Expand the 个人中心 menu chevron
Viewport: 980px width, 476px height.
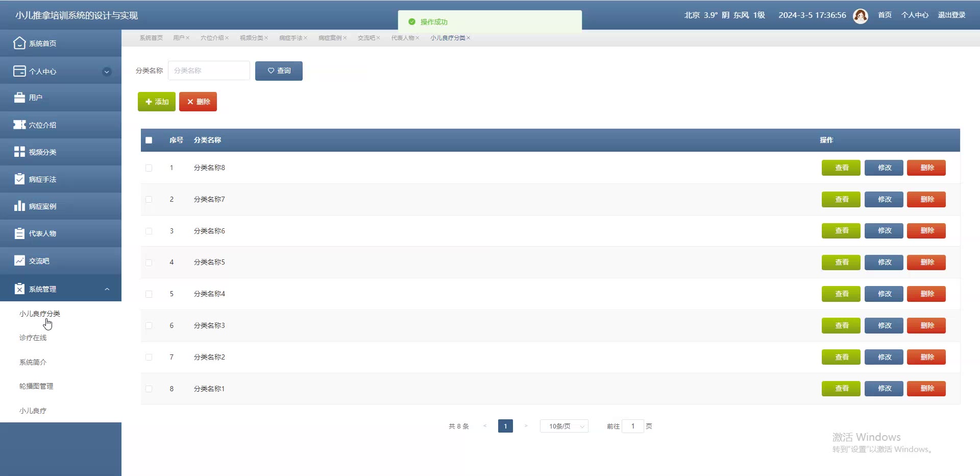(x=107, y=72)
